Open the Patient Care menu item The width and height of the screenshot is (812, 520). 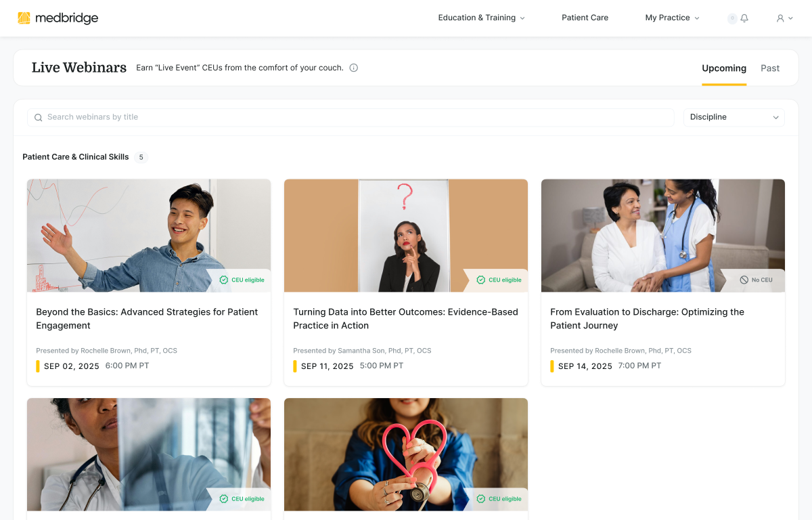tap(585, 18)
